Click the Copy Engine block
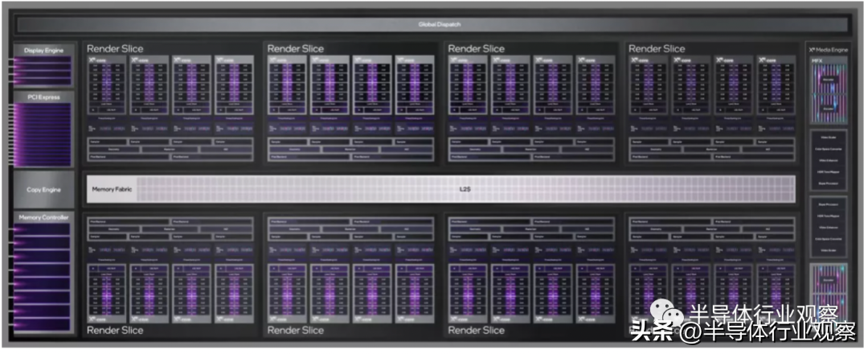868x354 pixels. click(43, 190)
